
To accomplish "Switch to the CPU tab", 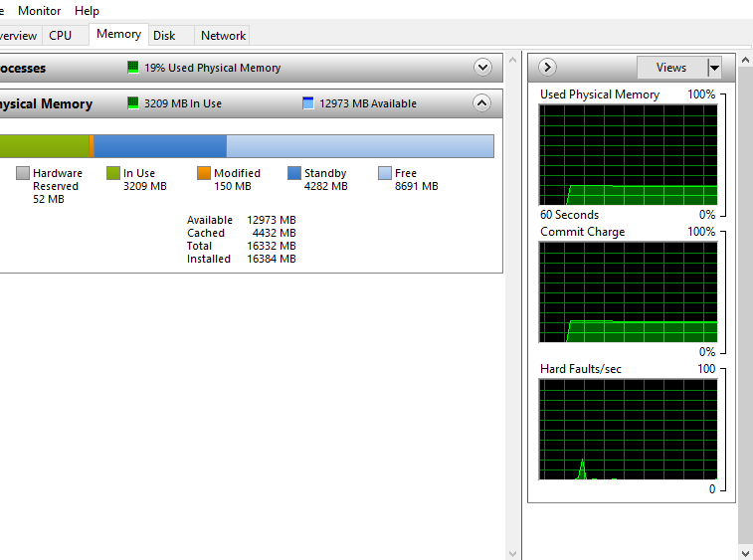I will pos(61,35).
